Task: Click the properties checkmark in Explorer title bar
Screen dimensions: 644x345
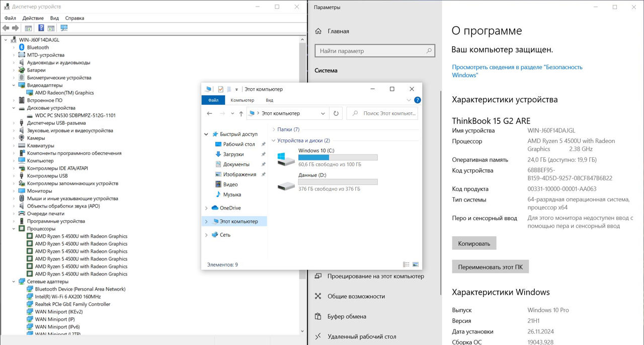Action: point(220,89)
